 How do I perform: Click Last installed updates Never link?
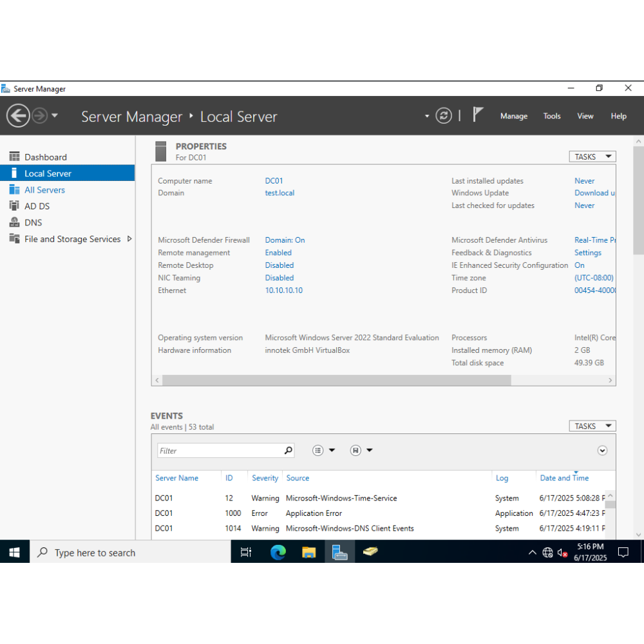585,181
